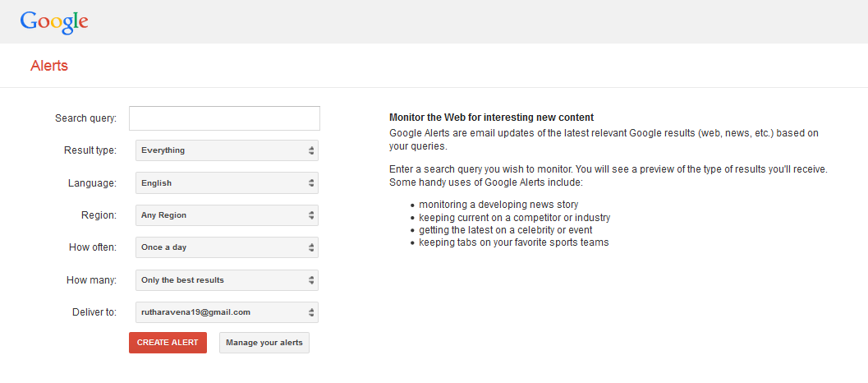This screenshot has width=868, height=383.
Task: Click the Deliver to label
Action: click(94, 312)
